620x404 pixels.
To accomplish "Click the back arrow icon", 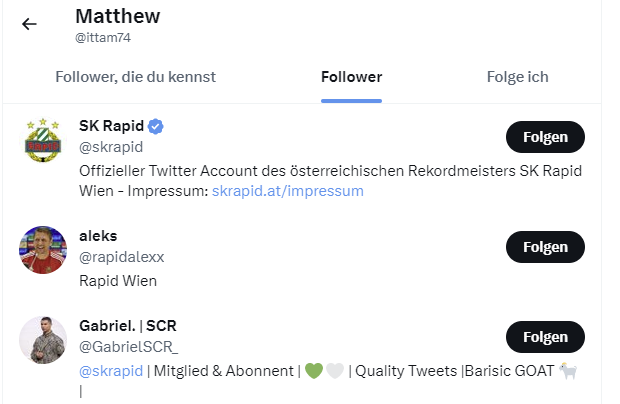I will (x=29, y=24).
